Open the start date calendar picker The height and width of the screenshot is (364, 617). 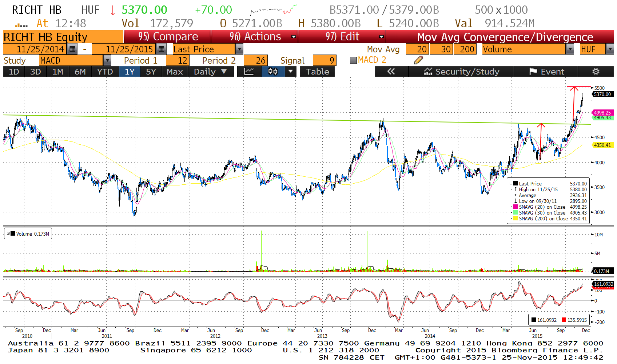[72, 49]
